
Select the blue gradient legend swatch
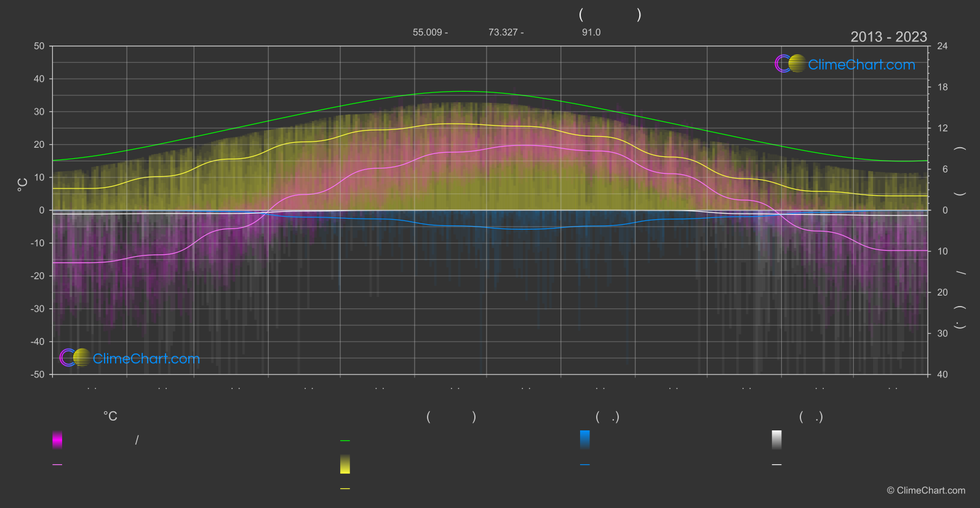click(585, 440)
